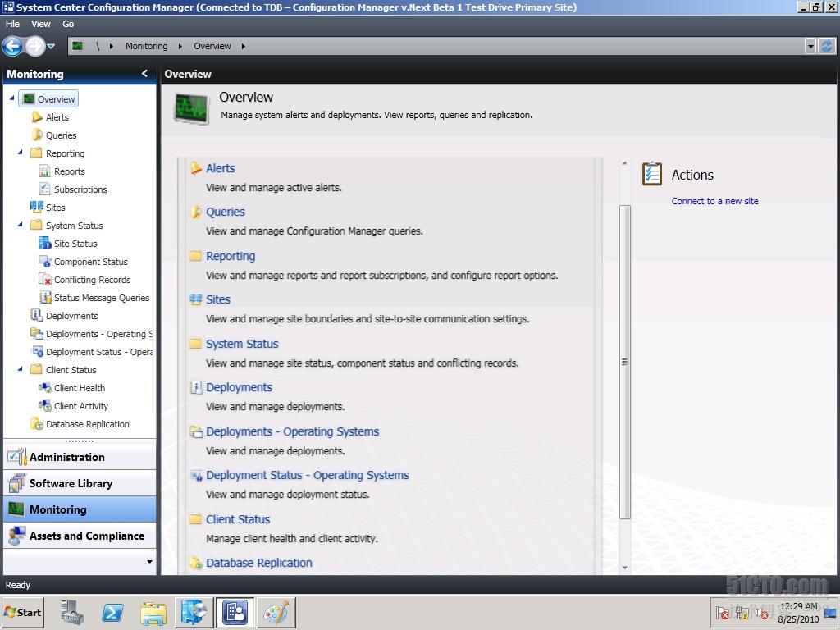Select Deployment Status - Opera tree item
Screen dimensions: 840x630
[x=91, y=352]
